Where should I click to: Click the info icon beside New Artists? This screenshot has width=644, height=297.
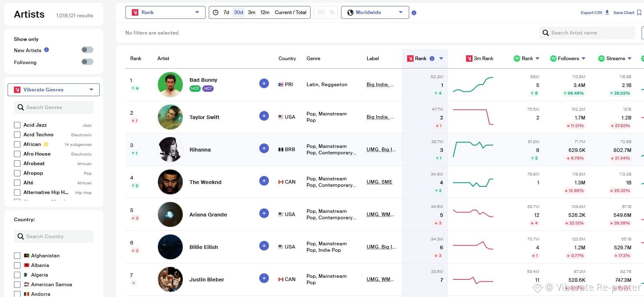[x=46, y=50]
